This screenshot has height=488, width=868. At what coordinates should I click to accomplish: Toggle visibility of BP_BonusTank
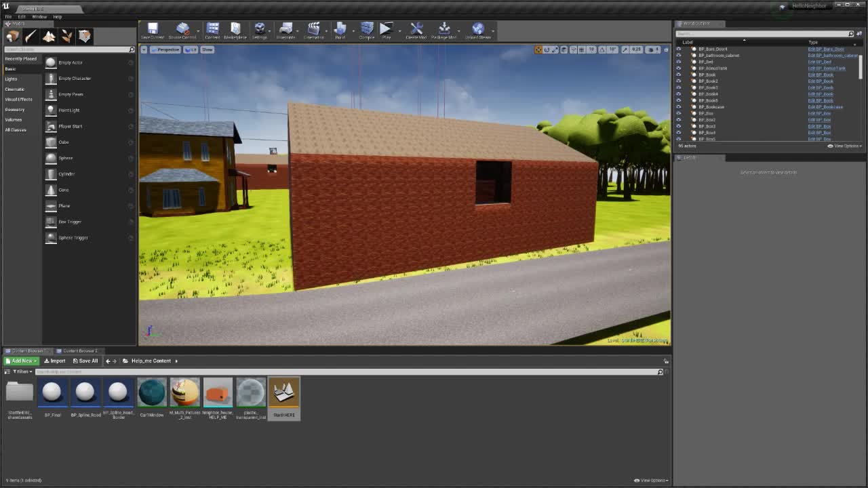pos(678,68)
